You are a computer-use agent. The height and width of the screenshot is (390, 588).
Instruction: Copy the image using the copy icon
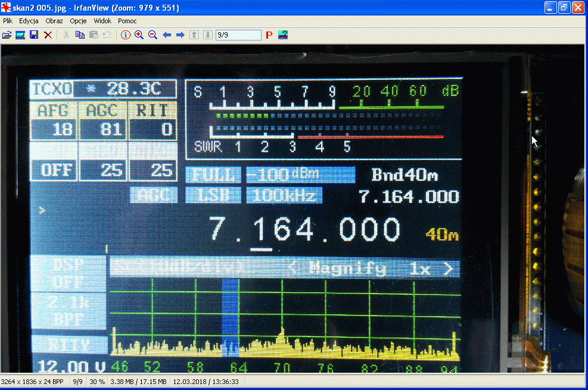pyautogui.click(x=80, y=35)
